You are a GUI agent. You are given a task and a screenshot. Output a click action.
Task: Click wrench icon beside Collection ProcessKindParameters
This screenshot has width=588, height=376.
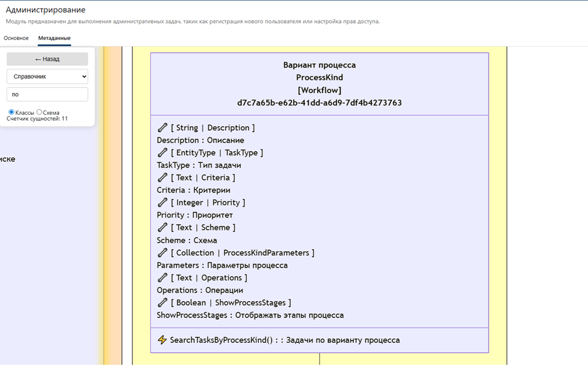pyautogui.click(x=162, y=253)
